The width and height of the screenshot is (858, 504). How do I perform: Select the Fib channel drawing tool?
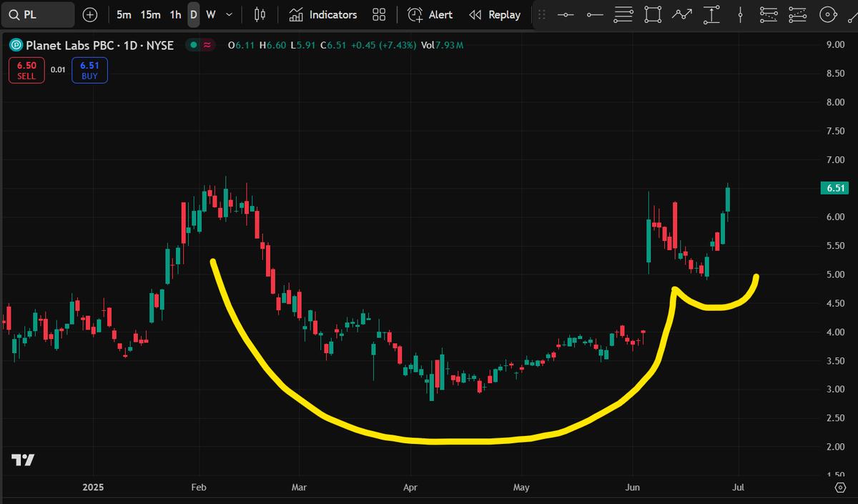coord(799,14)
